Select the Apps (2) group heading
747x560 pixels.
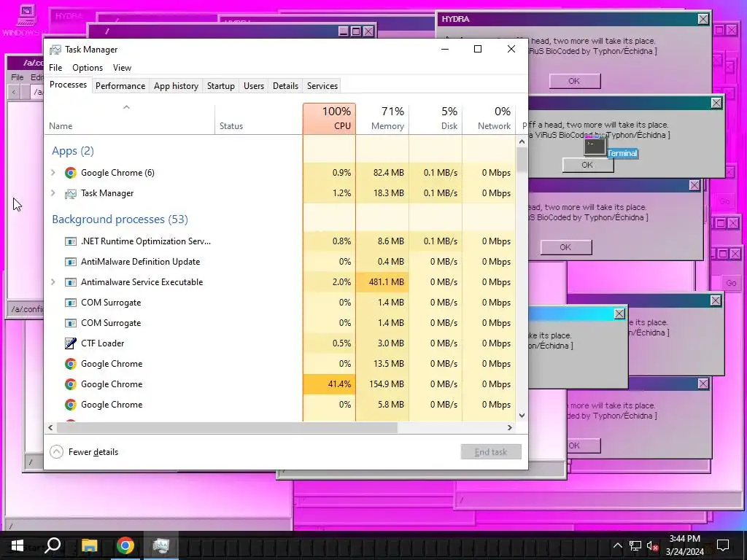coord(73,151)
